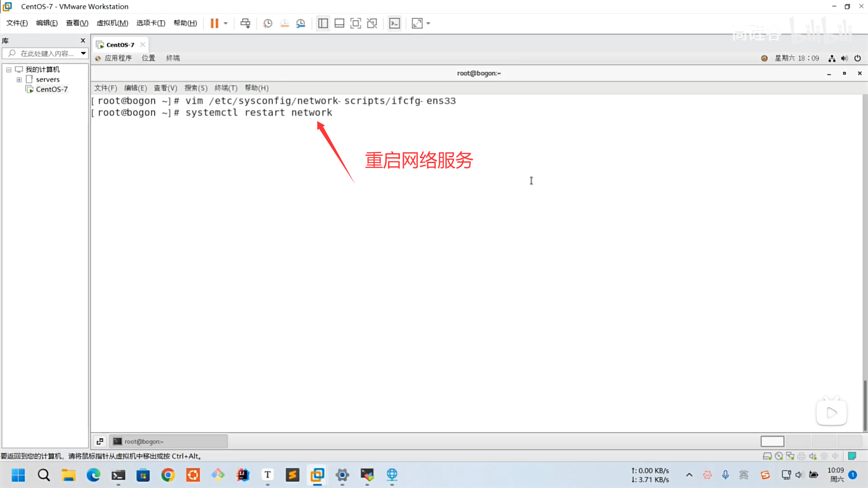
Task: Take a snapshot of the VM
Action: click(268, 23)
